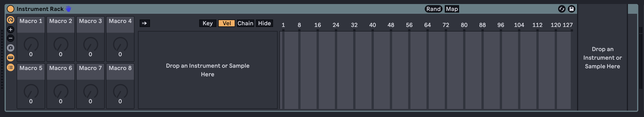The width and height of the screenshot is (644, 117).
Task: Open the Chain select editor tab
Action: point(245,23)
